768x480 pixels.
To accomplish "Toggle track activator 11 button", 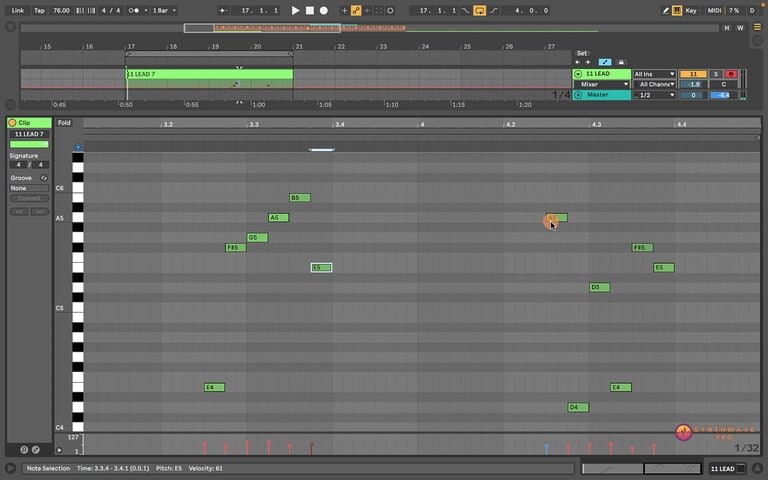I will click(693, 74).
